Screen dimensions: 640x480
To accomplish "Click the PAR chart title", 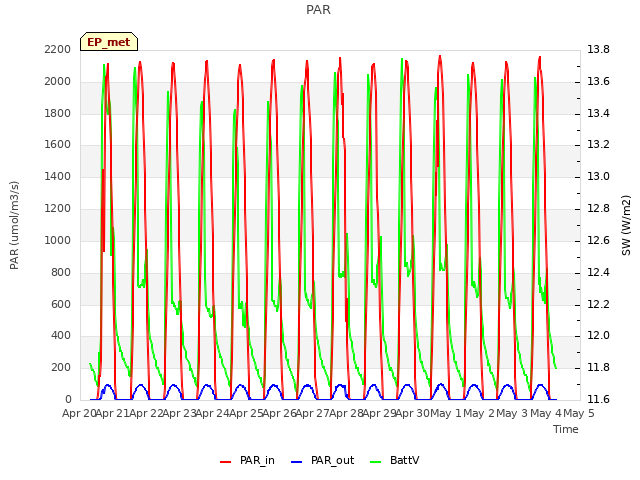I will coord(318,10).
